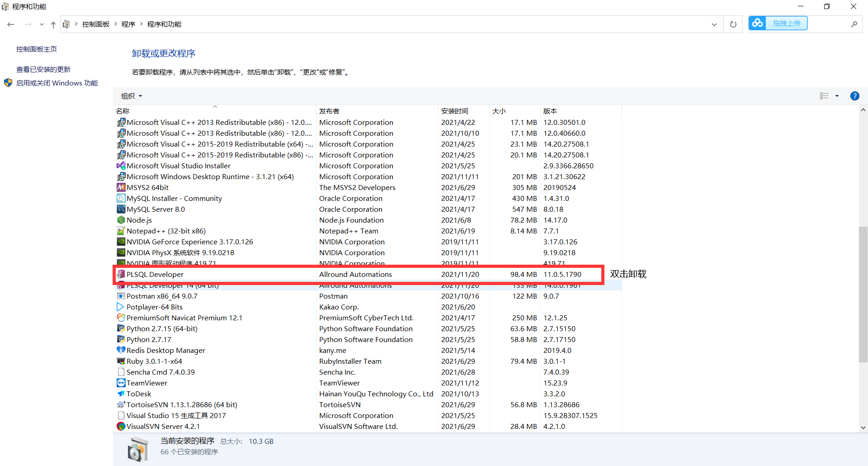This screenshot has width=868, height=466.
Task: Click The MSYS2 Developers publisher cell
Action: (357, 187)
